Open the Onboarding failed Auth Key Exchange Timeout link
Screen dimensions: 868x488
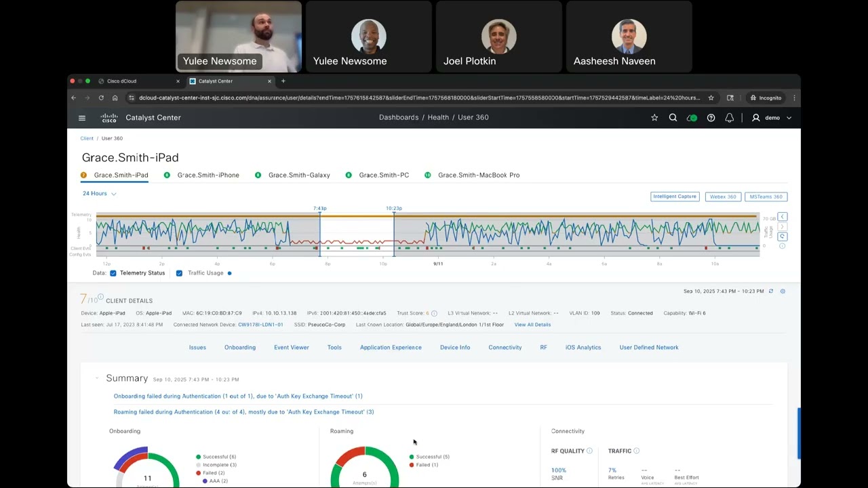tap(238, 396)
